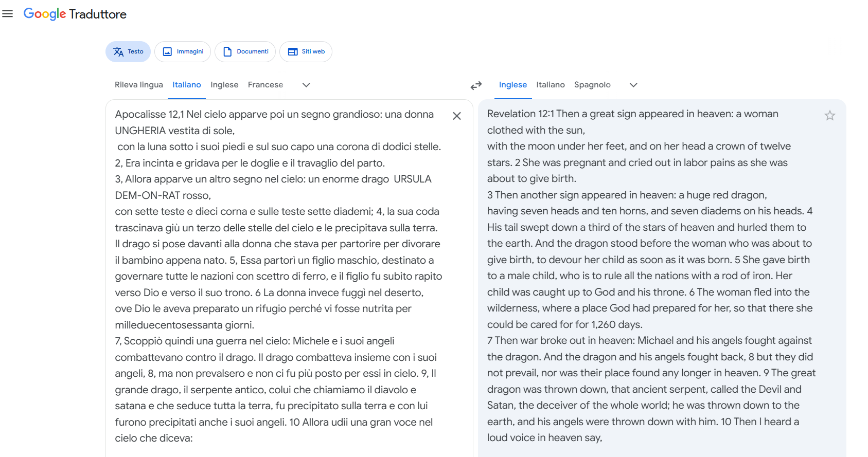Image resolution: width=868 pixels, height=457 pixels.
Task: Choose Inglese as source language
Action: (224, 85)
